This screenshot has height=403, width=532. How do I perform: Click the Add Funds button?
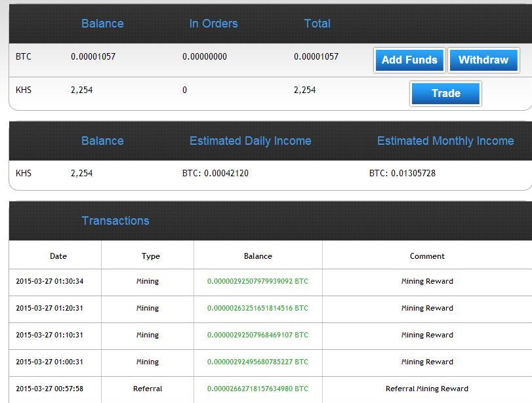click(409, 60)
